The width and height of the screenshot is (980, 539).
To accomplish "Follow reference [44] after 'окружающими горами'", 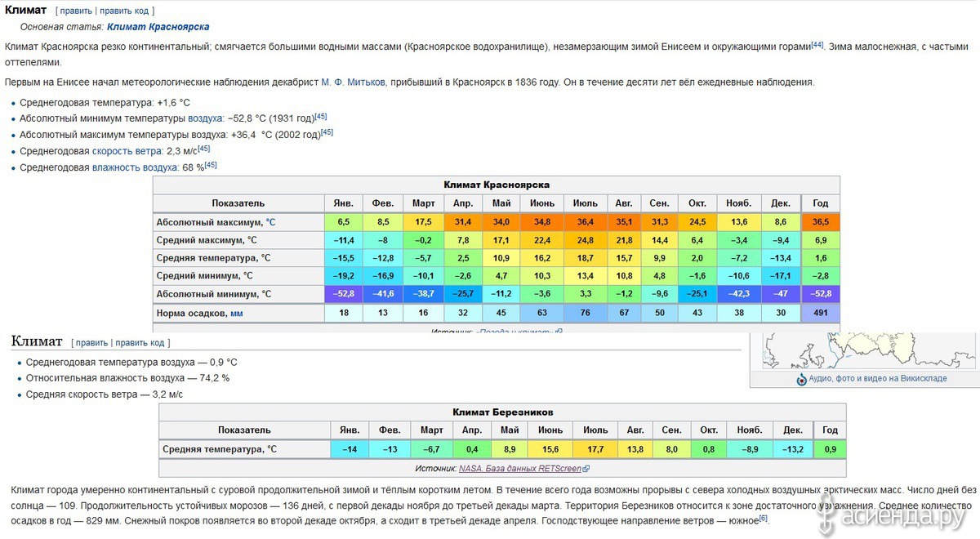I will pyautogui.click(x=817, y=44).
